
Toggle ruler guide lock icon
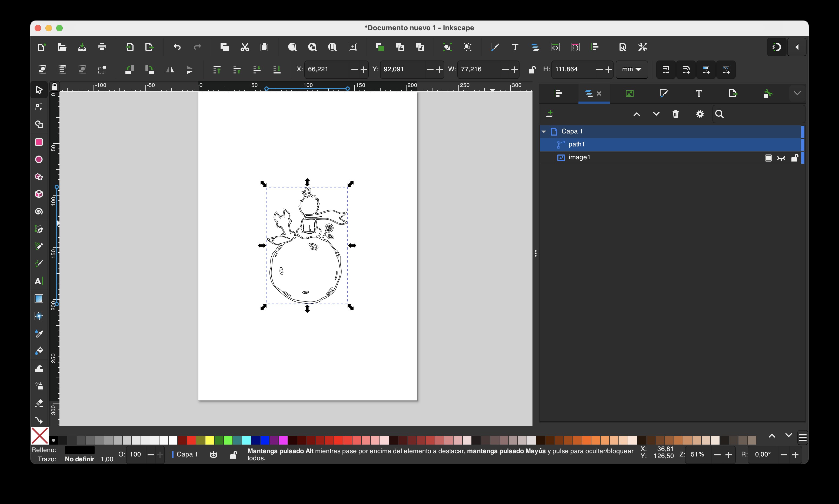(x=54, y=87)
